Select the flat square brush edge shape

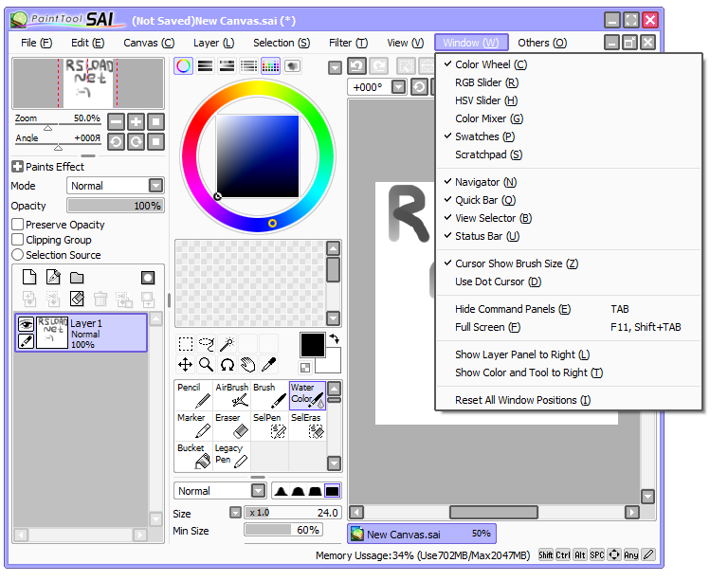pyautogui.click(x=333, y=491)
